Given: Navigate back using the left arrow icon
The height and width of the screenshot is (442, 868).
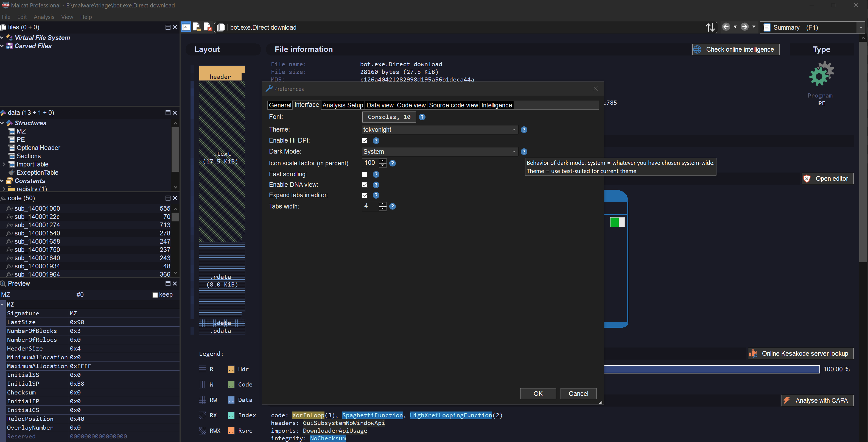Looking at the screenshot, I should tap(726, 27).
